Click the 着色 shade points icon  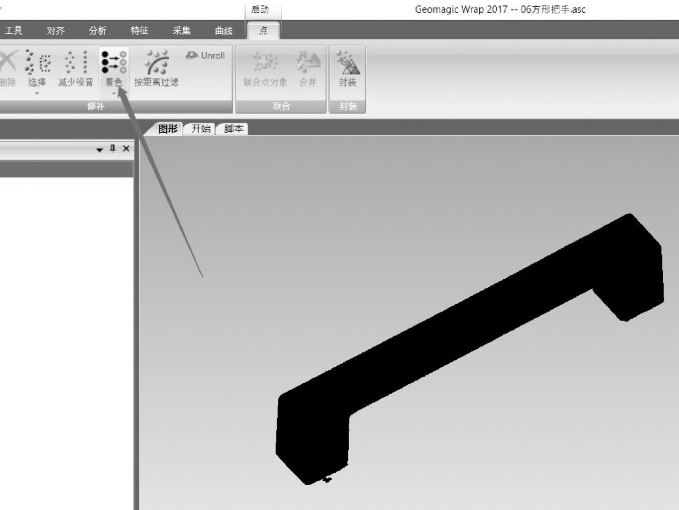(114, 68)
